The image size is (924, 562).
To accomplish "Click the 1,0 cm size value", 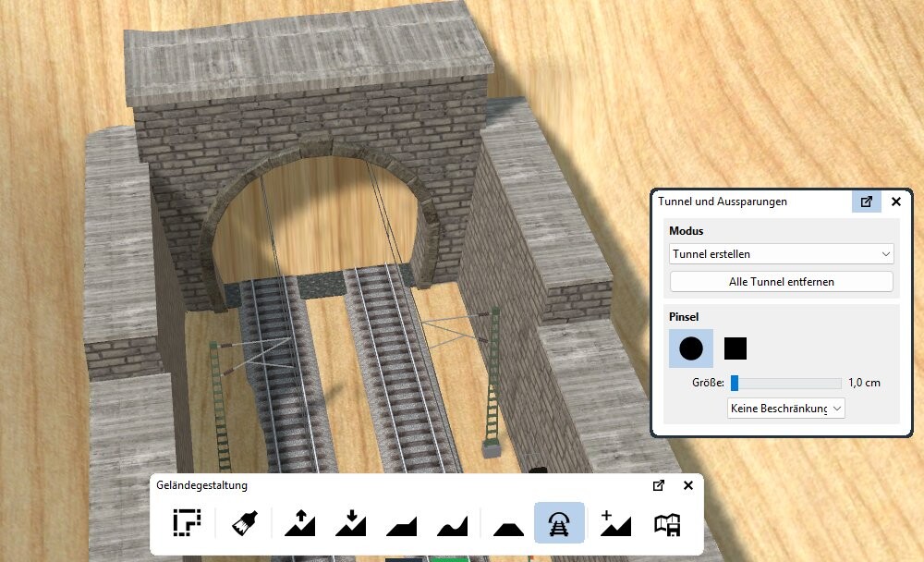I will pos(864,383).
